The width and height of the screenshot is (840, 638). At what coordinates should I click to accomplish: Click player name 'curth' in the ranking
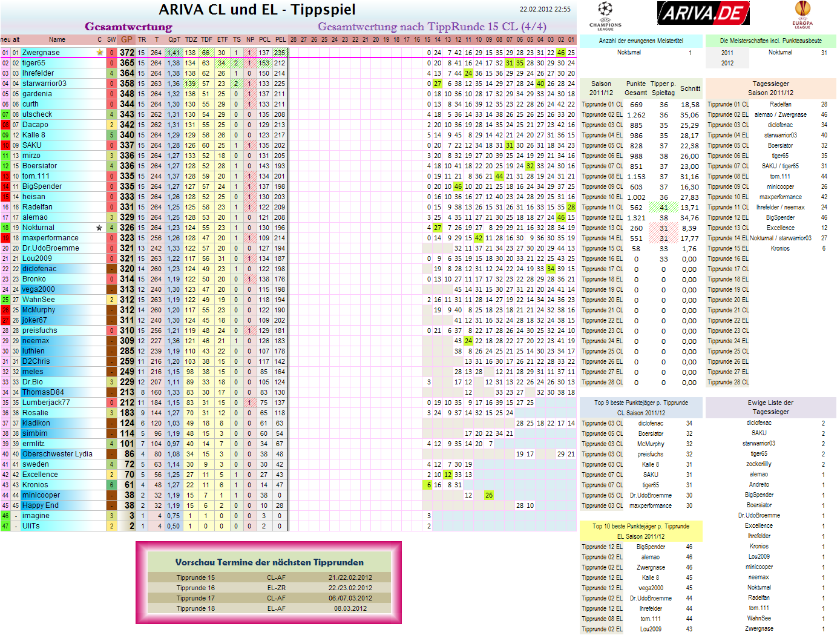tap(30, 104)
